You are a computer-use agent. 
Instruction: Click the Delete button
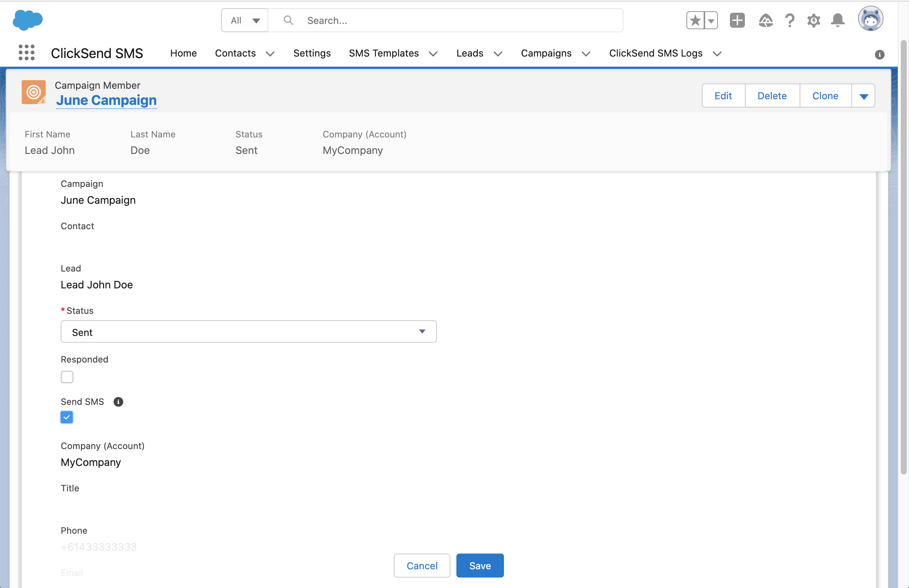[x=772, y=96]
